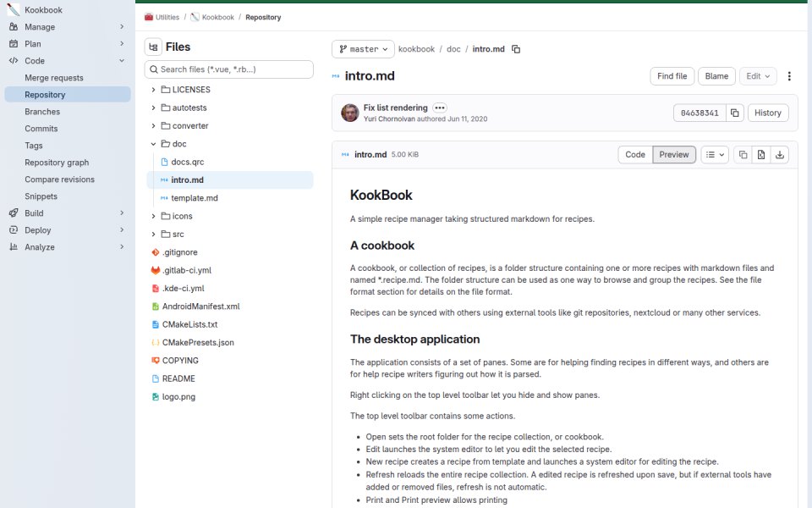The height and width of the screenshot is (508, 812).
Task: Copy file contents icon in file header
Action: [743, 154]
